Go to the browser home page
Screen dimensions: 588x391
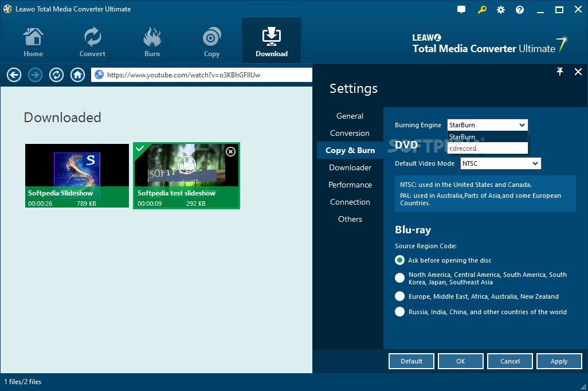tap(77, 75)
